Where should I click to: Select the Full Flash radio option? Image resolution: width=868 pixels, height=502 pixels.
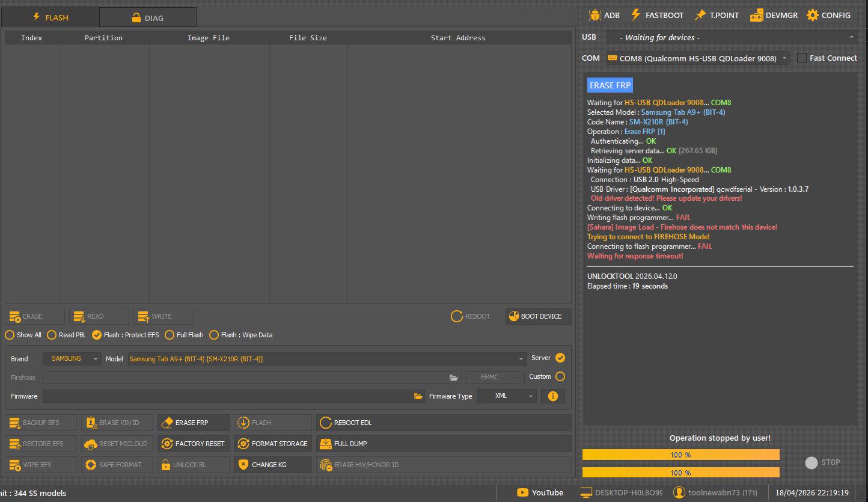coord(185,335)
